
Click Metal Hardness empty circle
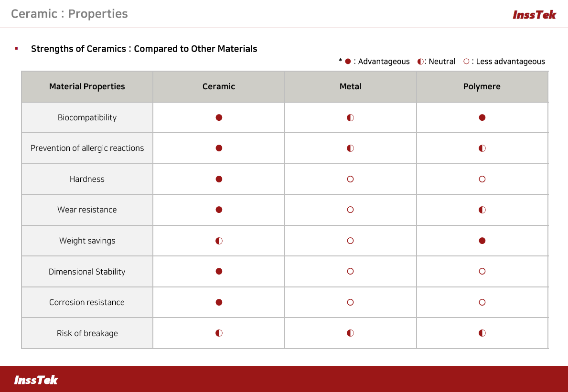(x=350, y=179)
